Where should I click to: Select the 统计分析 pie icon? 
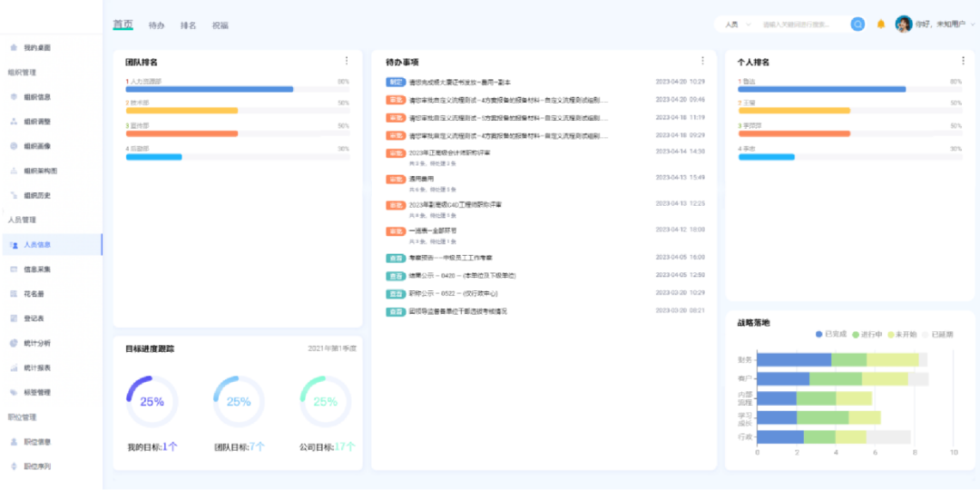point(14,343)
